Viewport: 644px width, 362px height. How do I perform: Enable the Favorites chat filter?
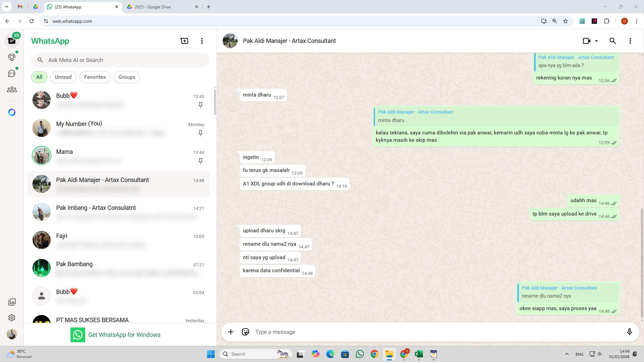[x=95, y=77]
